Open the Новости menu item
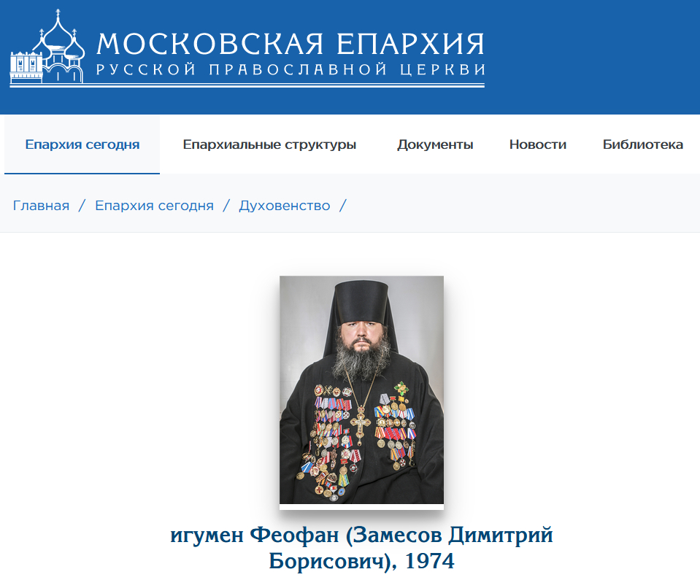Viewport: 700px width, 588px height. (537, 144)
